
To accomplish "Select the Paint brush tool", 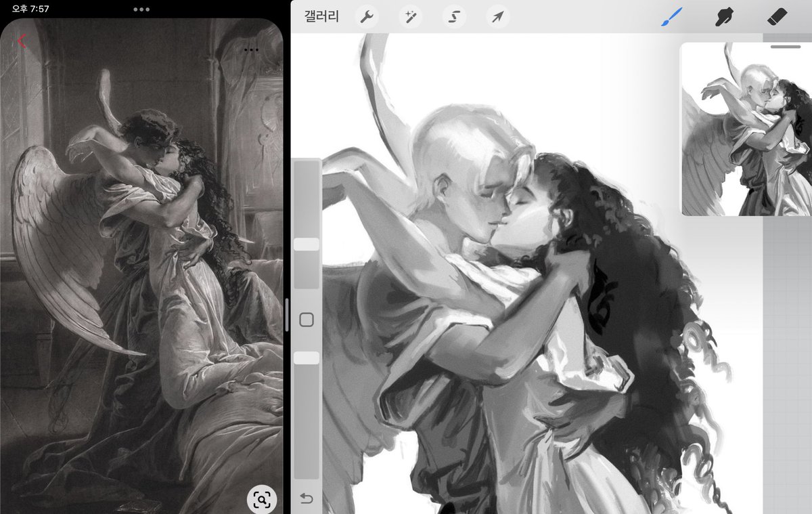I will [x=671, y=16].
